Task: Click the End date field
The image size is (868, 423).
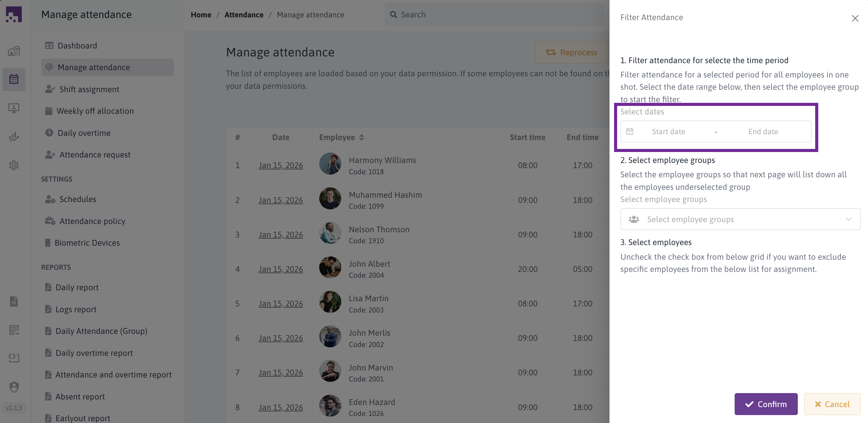Action: pyautogui.click(x=763, y=132)
